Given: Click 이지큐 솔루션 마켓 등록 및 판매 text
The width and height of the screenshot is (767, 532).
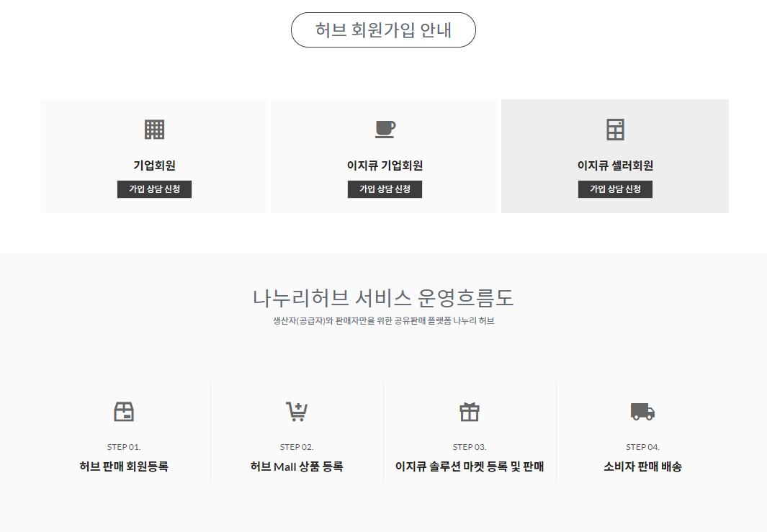Looking at the screenshot, I should coord(470,466).
